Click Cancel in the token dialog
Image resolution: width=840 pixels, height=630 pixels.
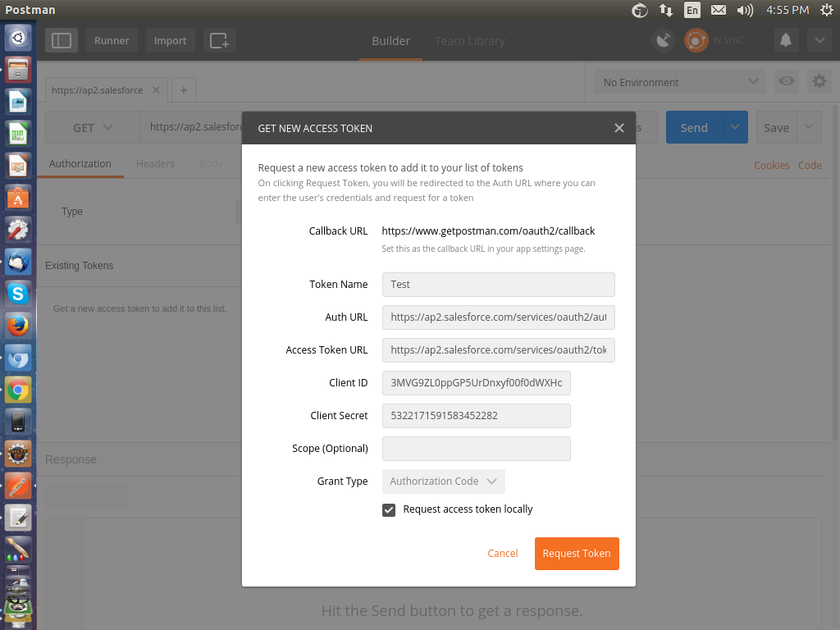(503, 554)
